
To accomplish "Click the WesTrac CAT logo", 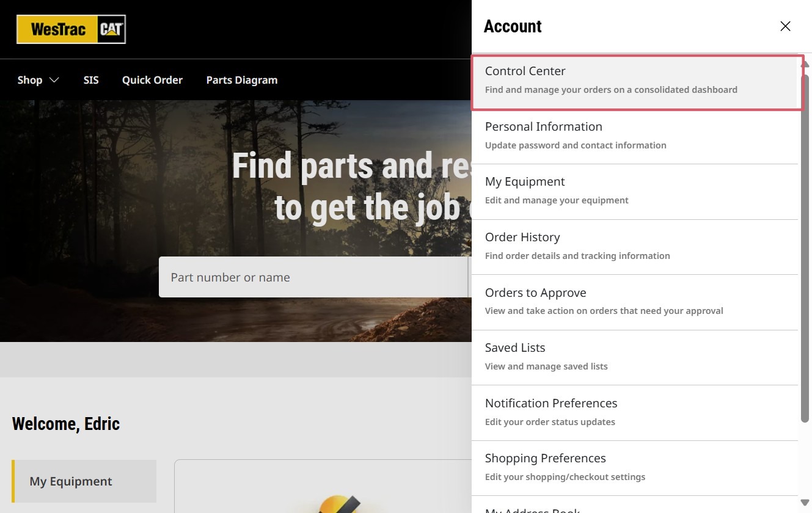I will pos(71,29).
